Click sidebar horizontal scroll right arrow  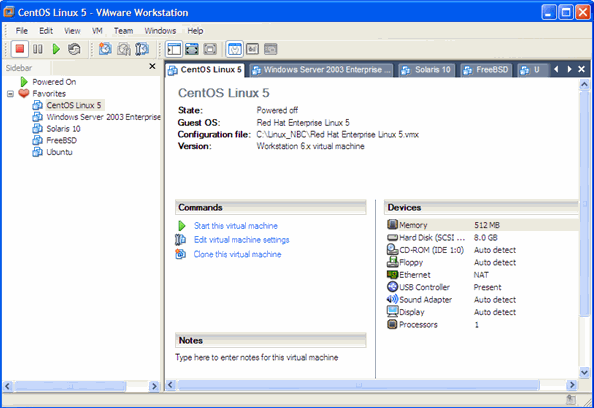[x=154, y=386]
